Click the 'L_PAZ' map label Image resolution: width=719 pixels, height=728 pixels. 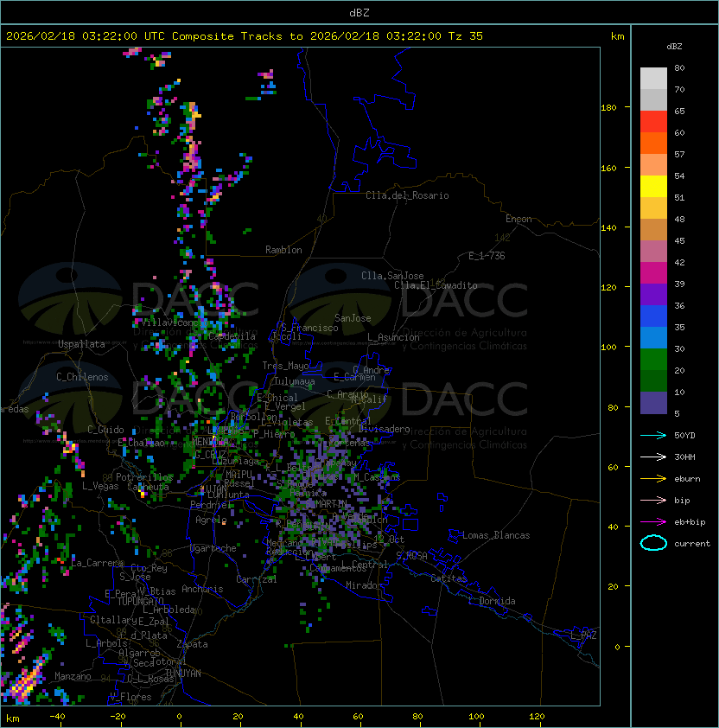[583, 635]
